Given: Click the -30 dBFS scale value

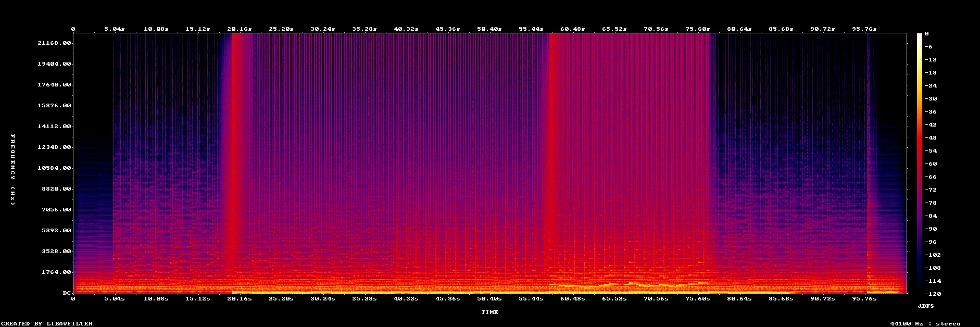Looking at the screenshot, I should [931, 99].
